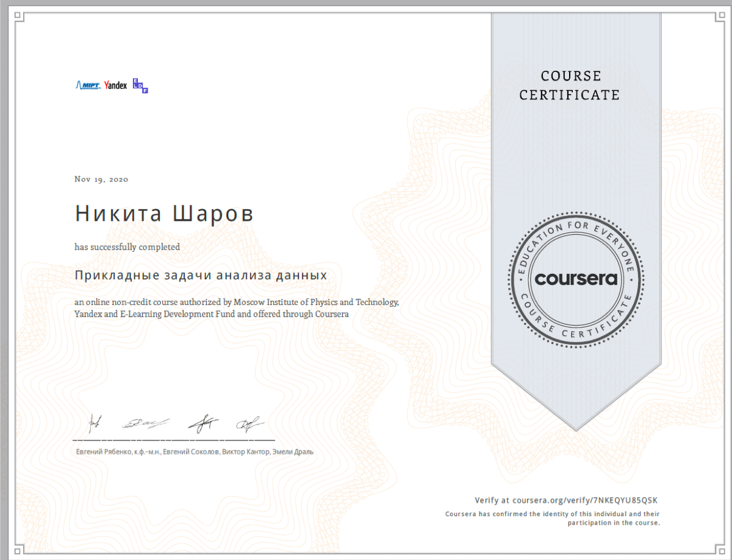Click the ELDF blocks logo
Screen dimensions: 732x560
142,86
